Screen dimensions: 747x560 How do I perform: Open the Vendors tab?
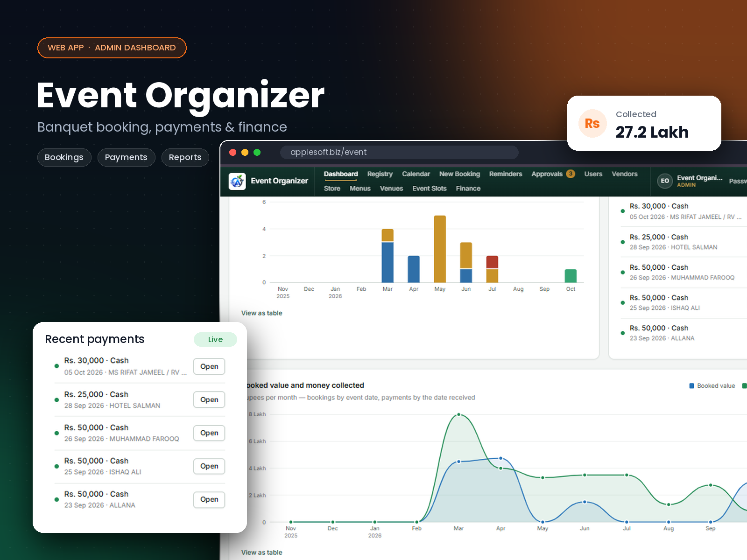[625, 174]
